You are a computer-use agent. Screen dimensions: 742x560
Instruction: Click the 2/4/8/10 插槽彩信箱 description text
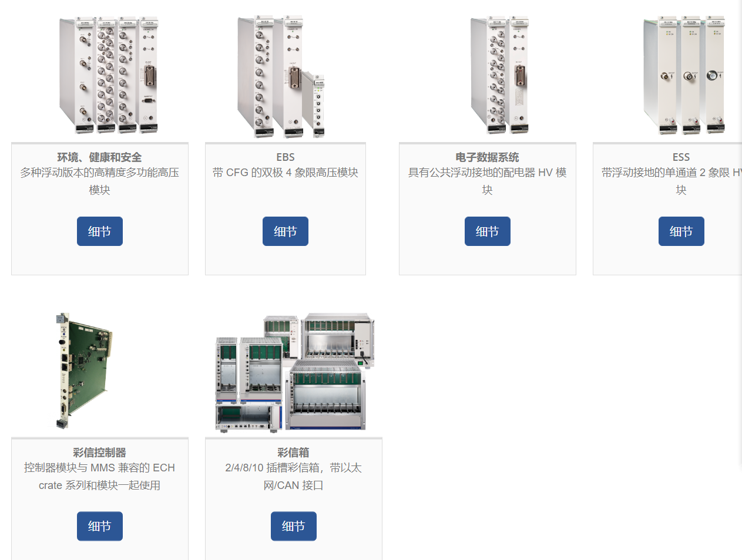(294, 477)
